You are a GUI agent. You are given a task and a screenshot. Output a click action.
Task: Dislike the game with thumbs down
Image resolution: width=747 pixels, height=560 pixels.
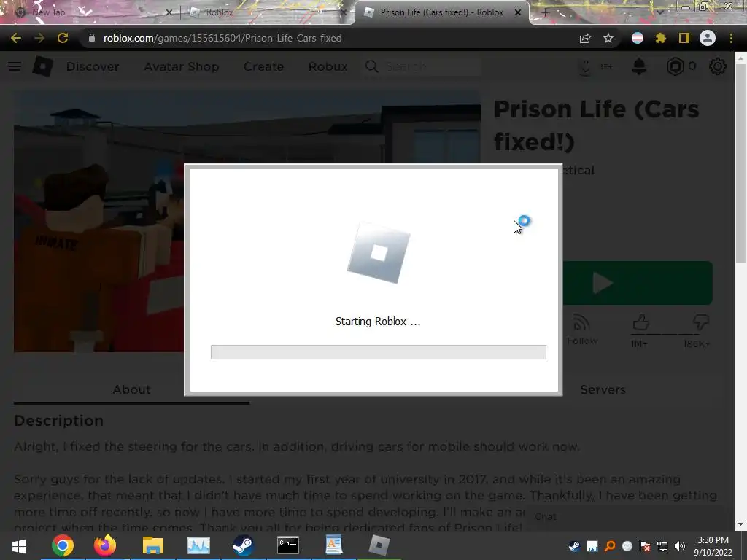point(701,323)
